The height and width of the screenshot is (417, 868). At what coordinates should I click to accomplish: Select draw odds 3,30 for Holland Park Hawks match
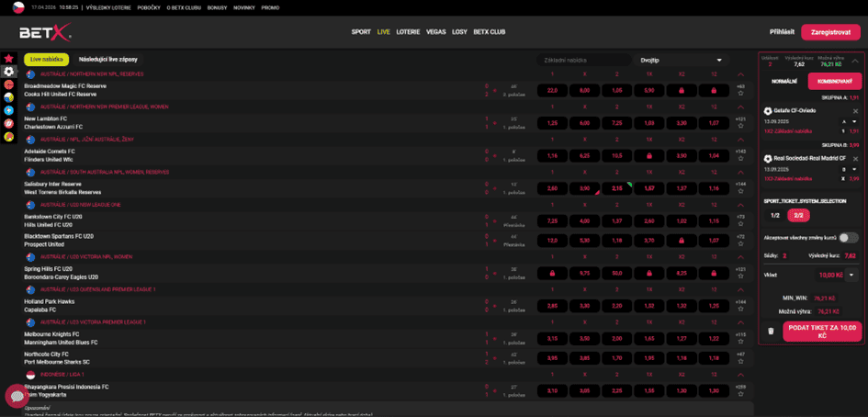584,306
